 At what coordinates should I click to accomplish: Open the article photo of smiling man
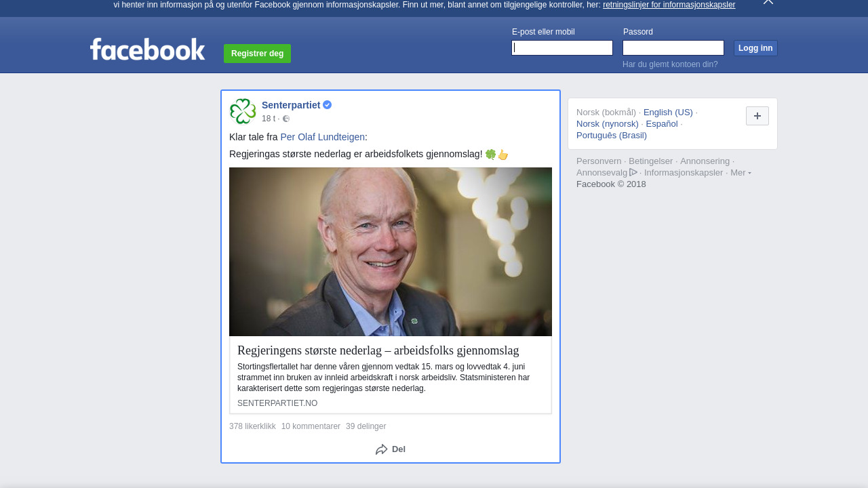pos(391,251)
